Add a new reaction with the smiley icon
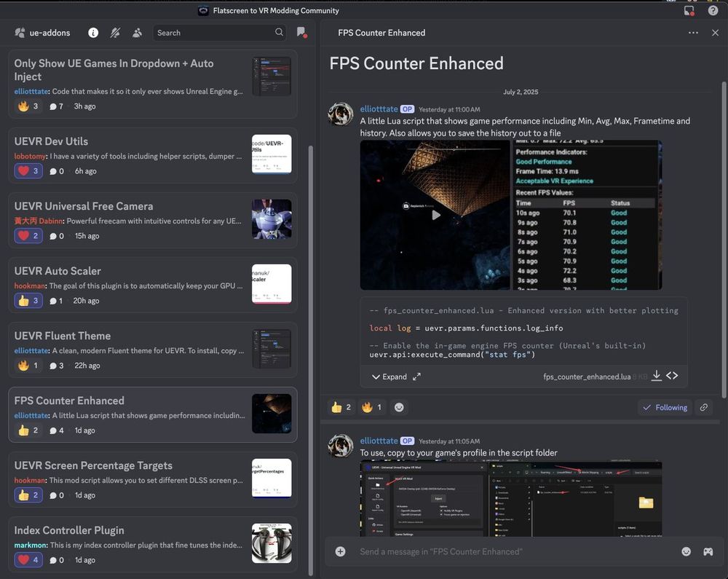This screenshot has width=728, height=579. point(399,407)
